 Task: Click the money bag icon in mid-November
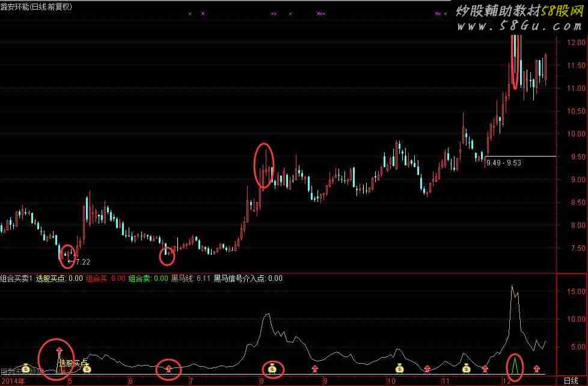tap(466, 369)
